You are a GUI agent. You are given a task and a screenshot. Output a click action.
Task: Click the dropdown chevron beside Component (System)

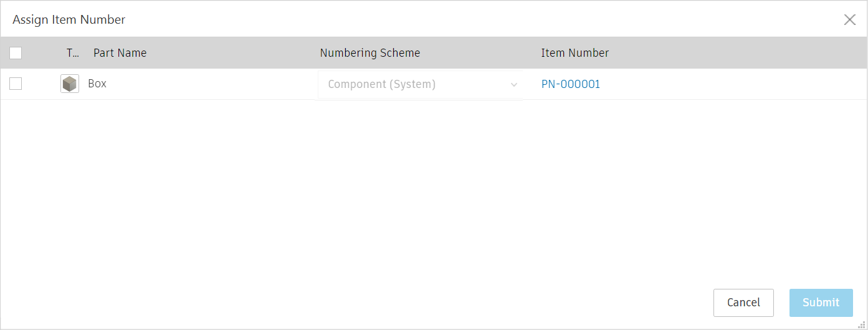(x=514, y=85)
